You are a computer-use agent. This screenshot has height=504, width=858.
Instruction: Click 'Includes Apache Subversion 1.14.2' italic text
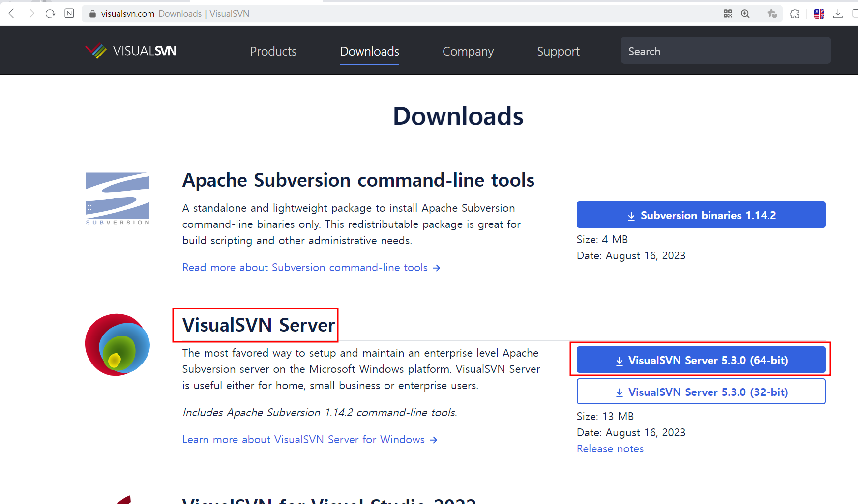coord(320,412)
